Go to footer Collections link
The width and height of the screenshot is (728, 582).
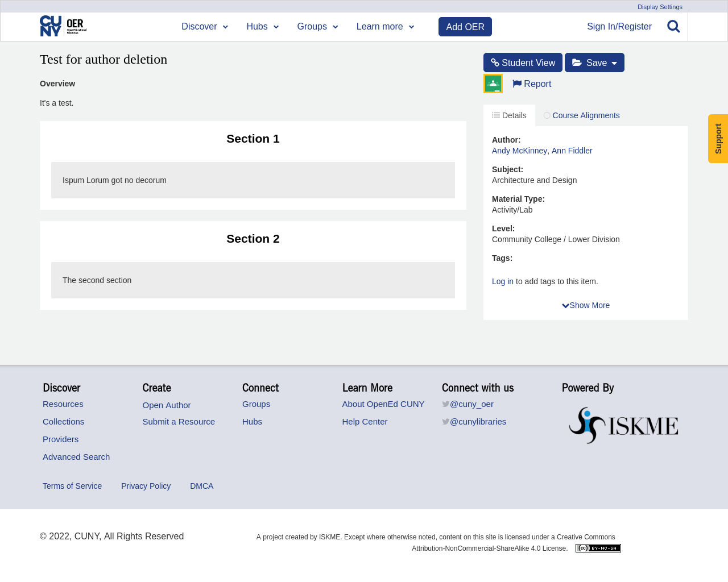(x=63, y=422)
